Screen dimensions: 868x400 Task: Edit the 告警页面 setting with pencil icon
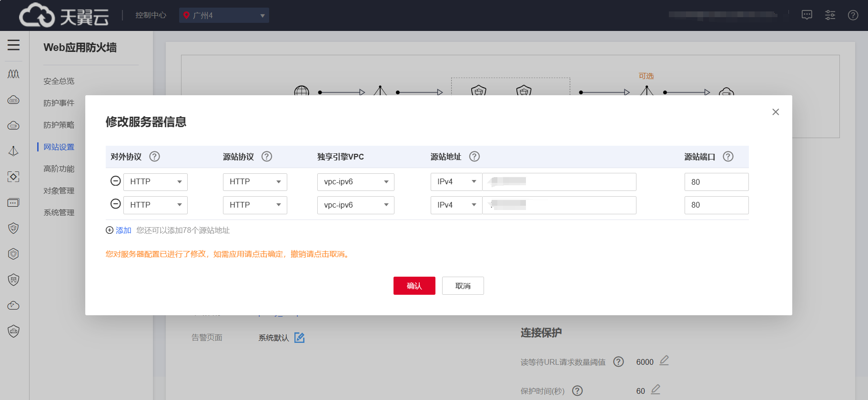pos(299,338)
